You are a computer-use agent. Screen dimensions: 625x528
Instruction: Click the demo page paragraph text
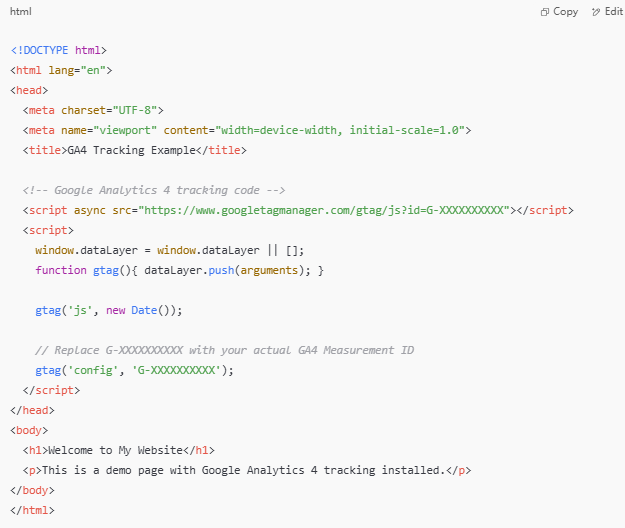pyautogui.click(x=244, y=470)
